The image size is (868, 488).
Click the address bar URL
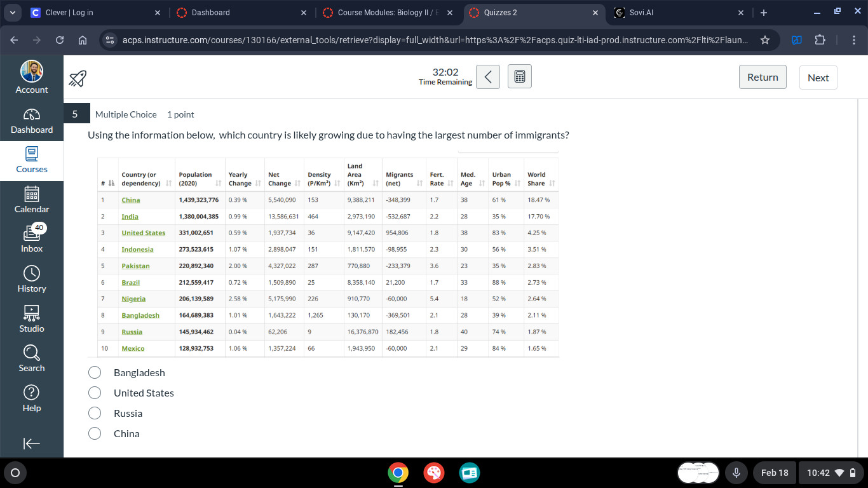pos(435,40)
